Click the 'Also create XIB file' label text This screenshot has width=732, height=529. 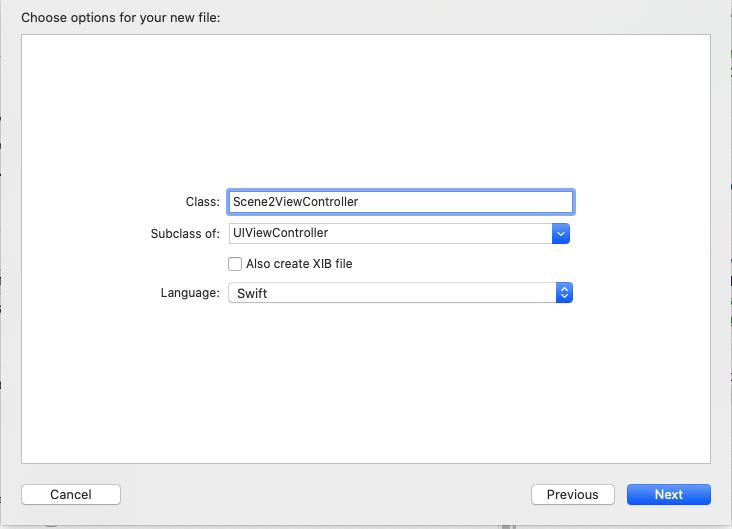[x=299, y=264]
